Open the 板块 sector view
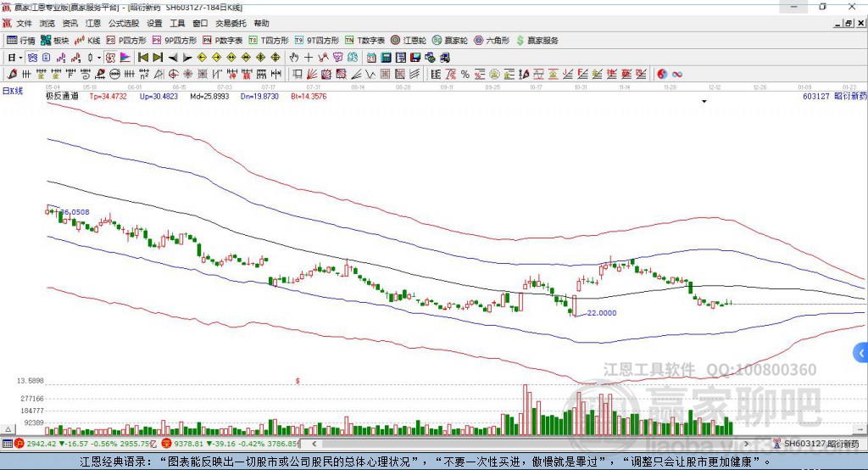The width and height of the screenshot is (868, 470). (x=55, y=41)
